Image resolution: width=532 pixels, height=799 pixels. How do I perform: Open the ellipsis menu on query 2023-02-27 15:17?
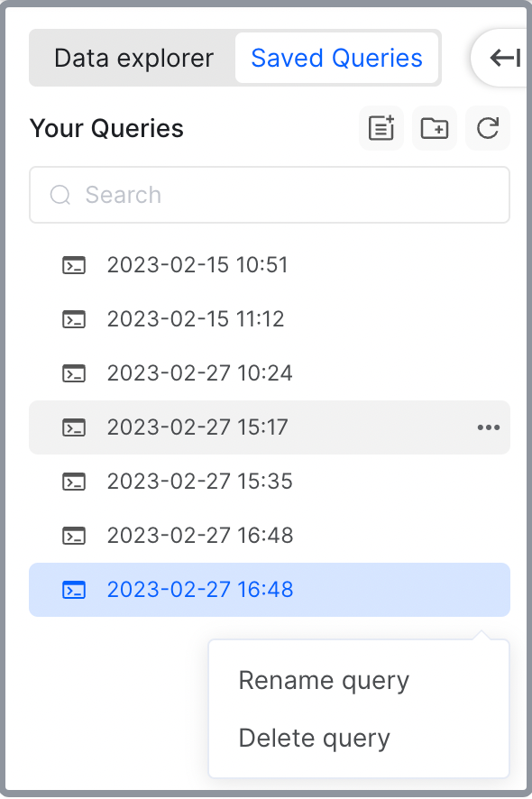pos(489,427)
